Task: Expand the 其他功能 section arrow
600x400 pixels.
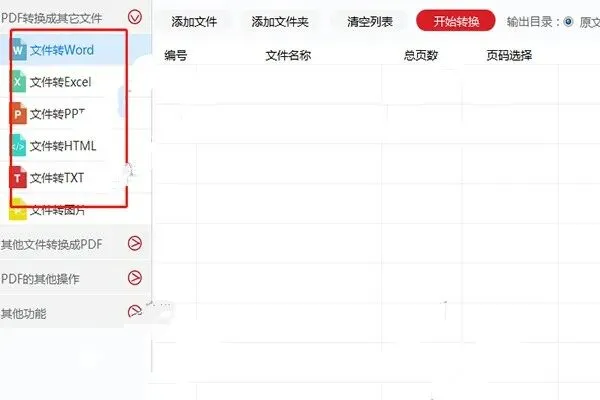Action: point(135,311)
